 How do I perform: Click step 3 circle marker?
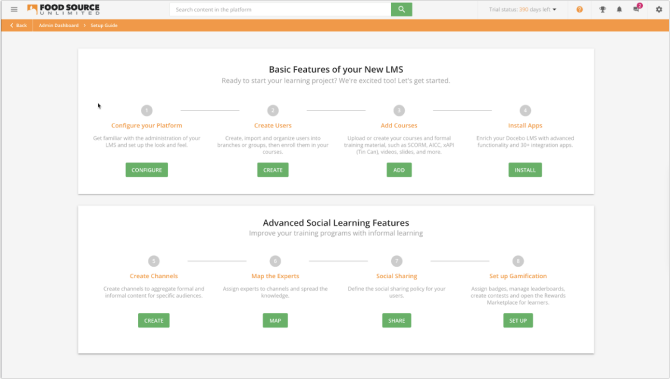[399, 111]
